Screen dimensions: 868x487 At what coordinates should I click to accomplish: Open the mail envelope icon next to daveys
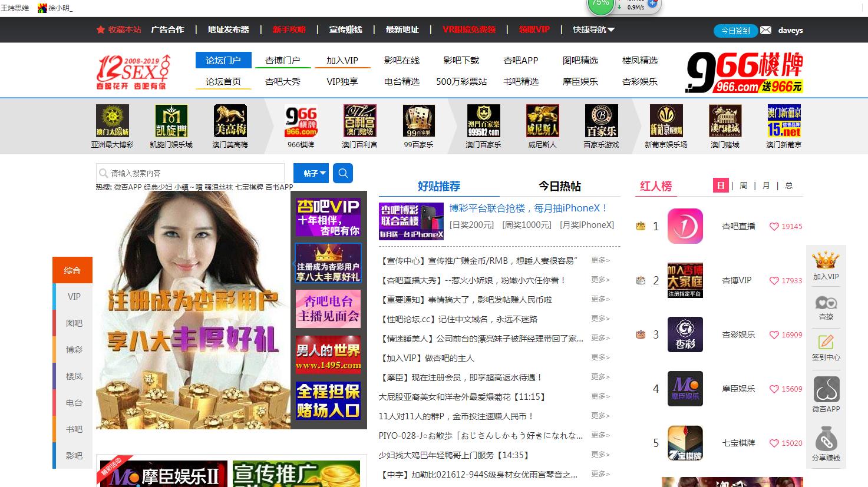tap(765, 30)
